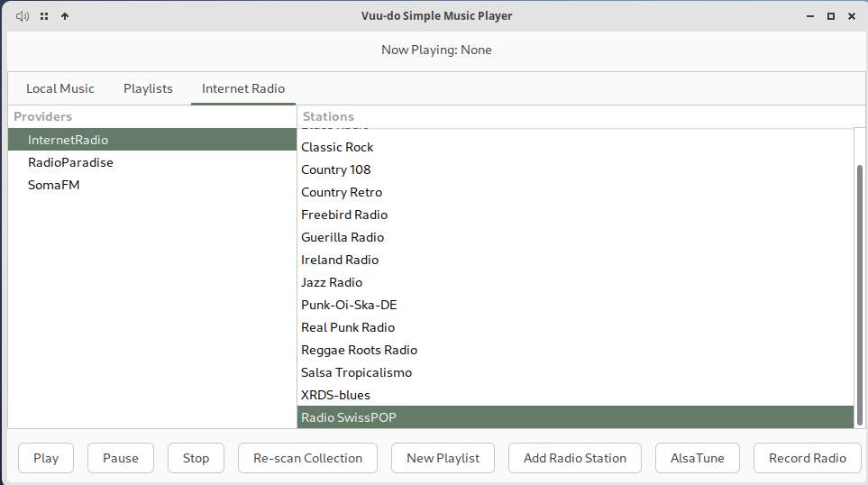Close the Vuu-do Simple Music Player
Image resolution: width=868 pixels, height=485 pixels.
[x=852, y=16]
